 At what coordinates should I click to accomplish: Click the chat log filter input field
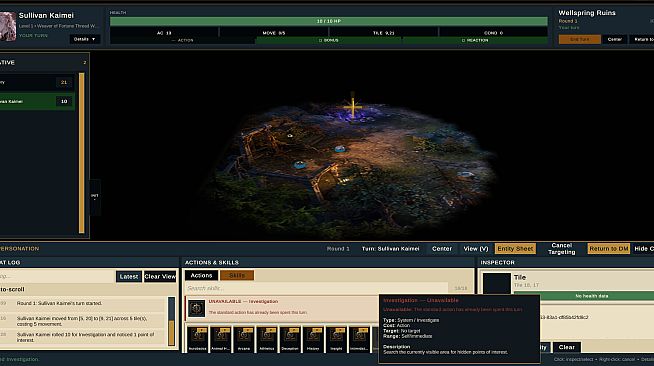point(57,277)
